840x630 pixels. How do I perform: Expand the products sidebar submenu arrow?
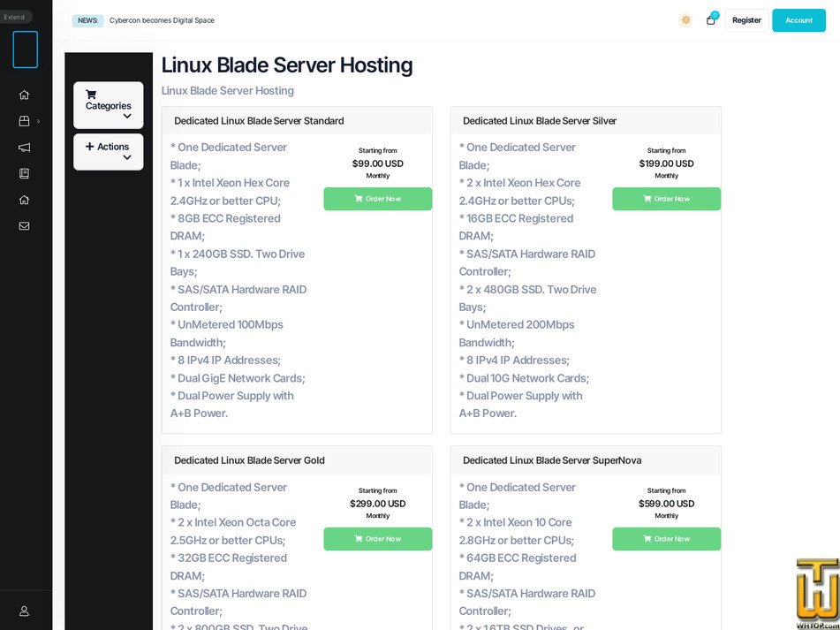click(x=38, y=121)
